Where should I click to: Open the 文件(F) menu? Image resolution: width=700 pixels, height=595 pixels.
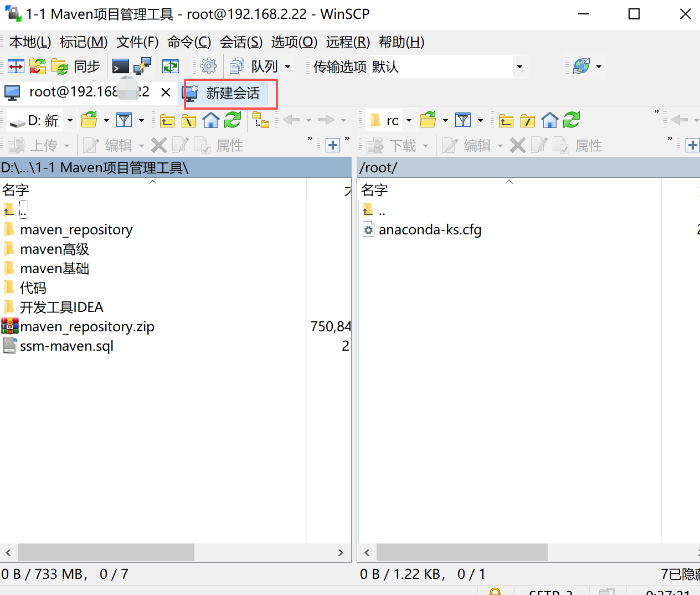137,42
